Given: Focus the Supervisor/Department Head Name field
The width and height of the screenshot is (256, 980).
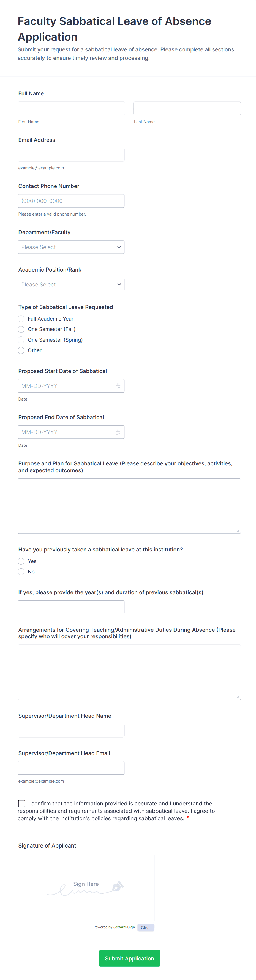Looking at the screenshot, I should pos(71,730).
